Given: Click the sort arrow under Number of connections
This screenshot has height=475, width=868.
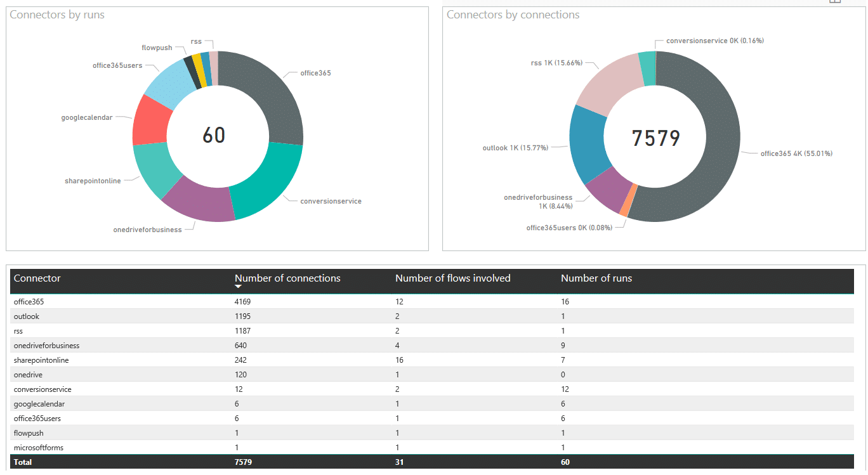Looking at the screenshot, I should 239,287.
